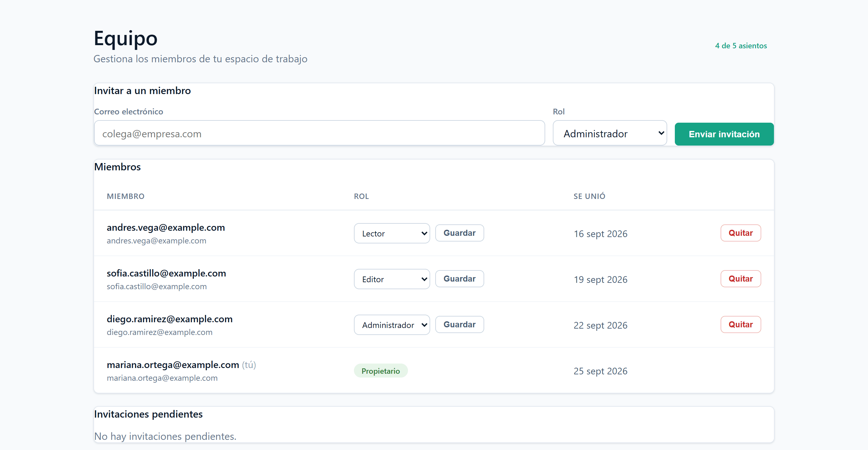Click Guardar in diego.ramirez's row
This screenshot has height=450, width=868.
[x=459, y=324]
